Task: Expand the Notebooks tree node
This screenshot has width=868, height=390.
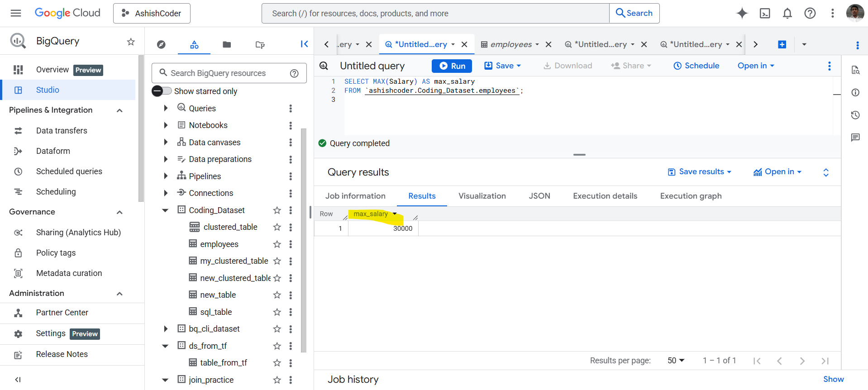Action: tap(166, 125)
